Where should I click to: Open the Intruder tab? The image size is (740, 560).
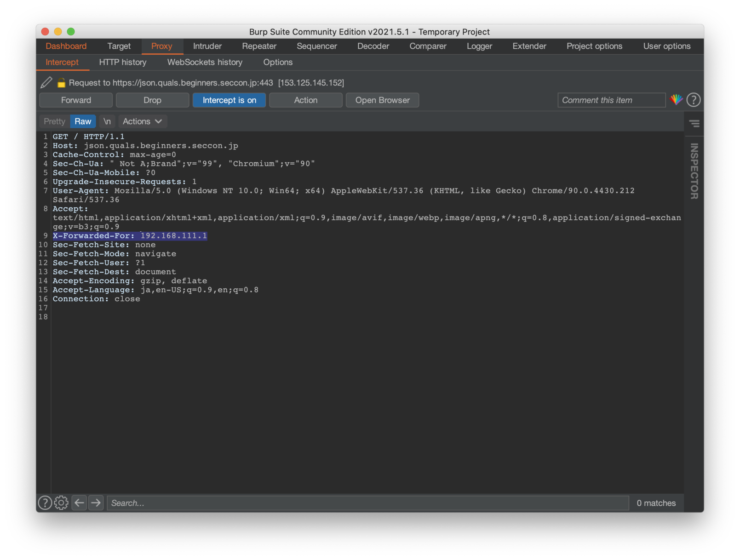(x=207, y=46)
